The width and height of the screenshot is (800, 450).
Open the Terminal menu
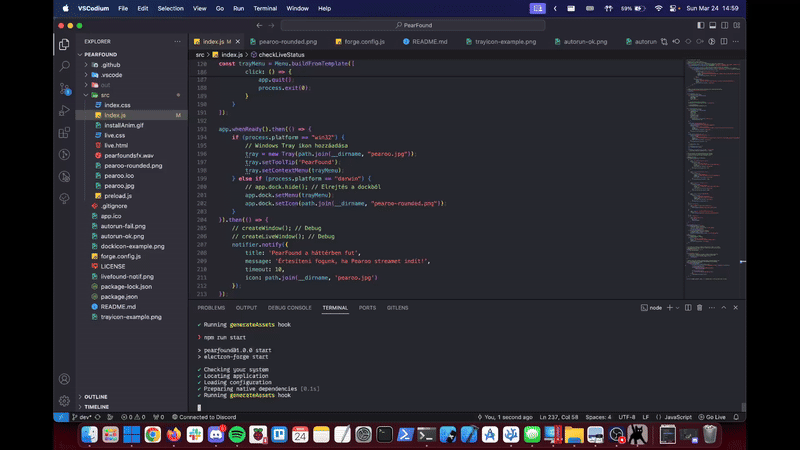point(265,8)
